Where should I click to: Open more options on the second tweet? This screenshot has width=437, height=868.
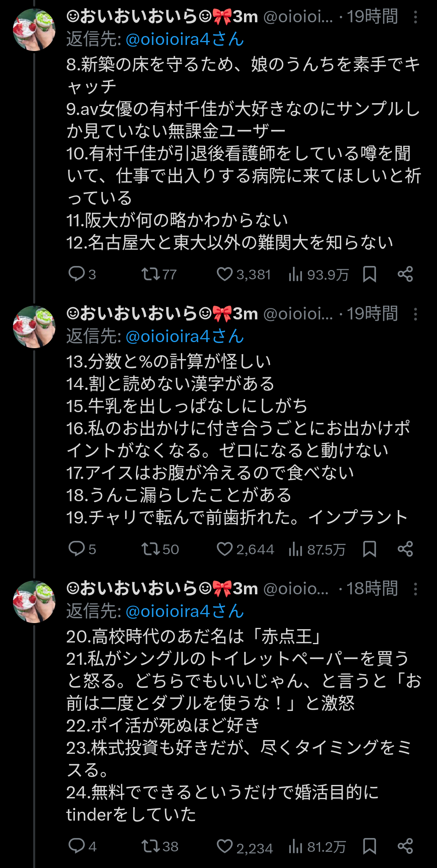tap(416, 314)
